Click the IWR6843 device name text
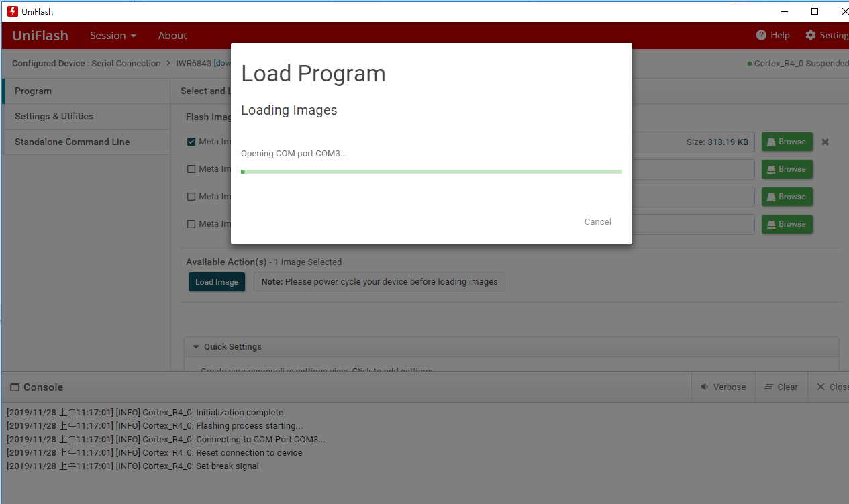The image size is (849, 504). pyautogui.click(x=194, y=64)
